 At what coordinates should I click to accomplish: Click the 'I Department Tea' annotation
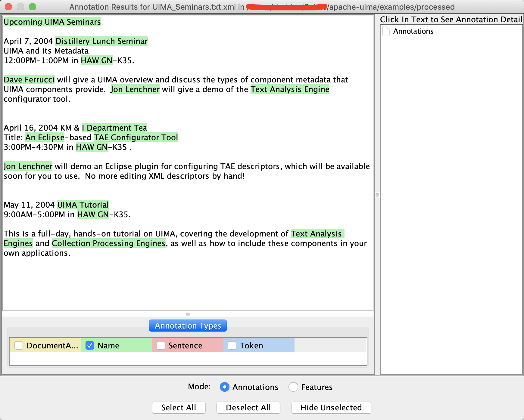(114, 128)
